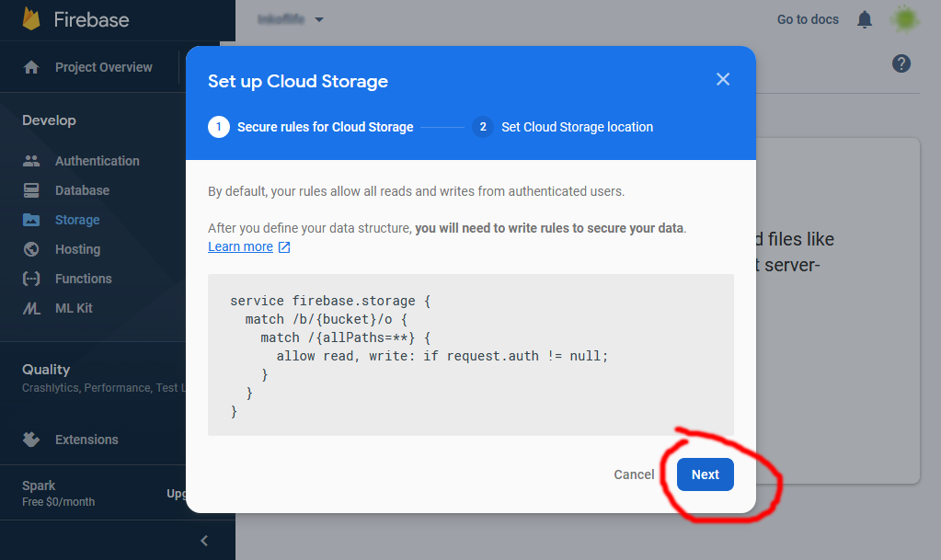The width and height of the screenshot is (941, 560).
Task: Click the Next button
Action: point(705,474)
